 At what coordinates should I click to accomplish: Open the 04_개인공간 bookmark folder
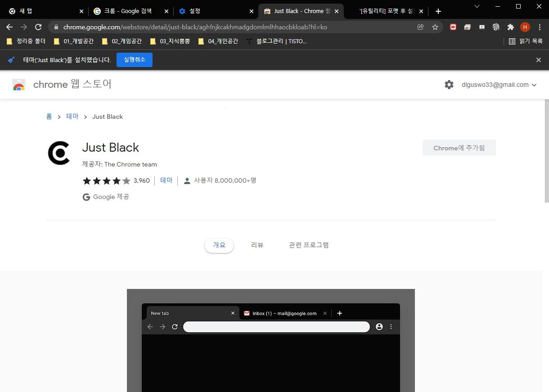(x=218, y=41)
